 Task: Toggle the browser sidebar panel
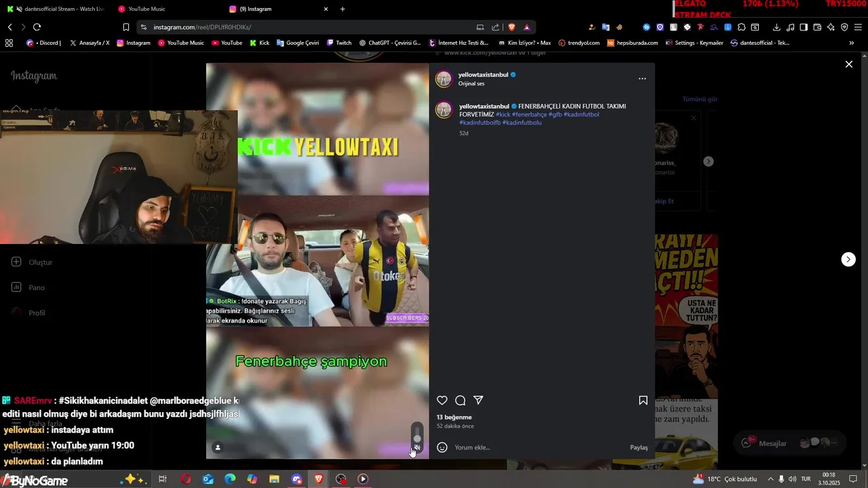[804, 27]
